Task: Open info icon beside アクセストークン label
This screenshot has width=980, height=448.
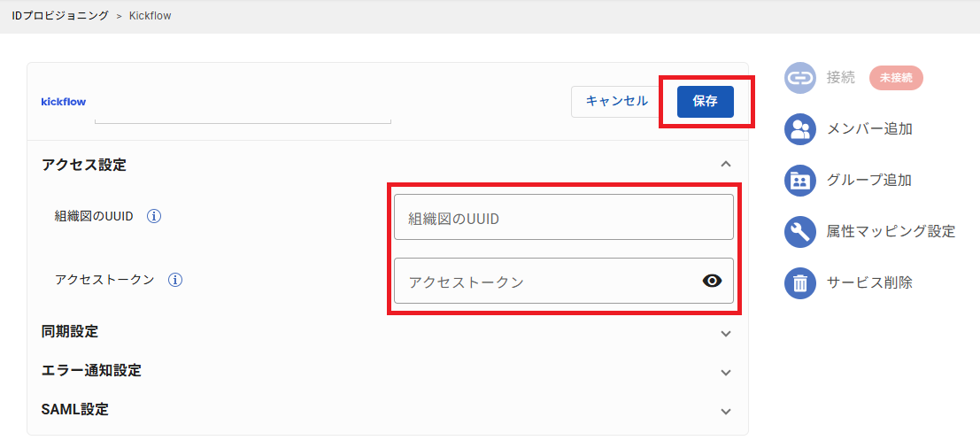Action: point(175,280)
